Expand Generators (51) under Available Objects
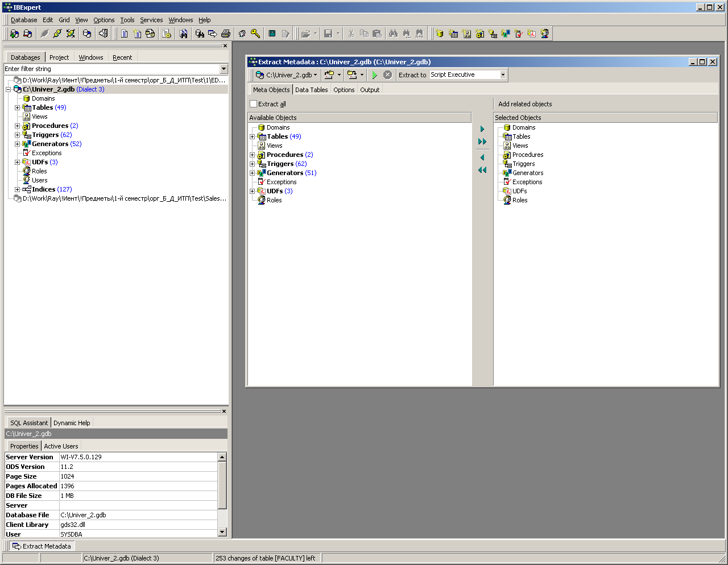Viewport: 728px width, 565px height. click(x=252, y=173)
